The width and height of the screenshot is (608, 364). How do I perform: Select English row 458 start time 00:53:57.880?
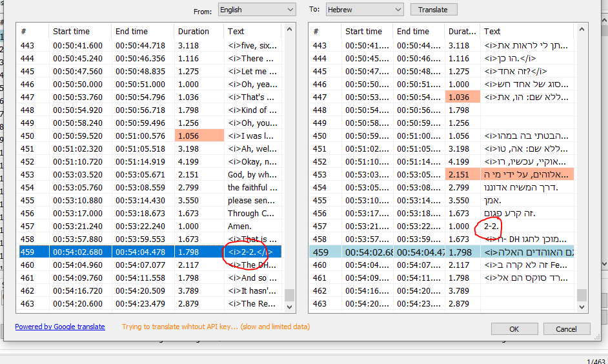78,239
